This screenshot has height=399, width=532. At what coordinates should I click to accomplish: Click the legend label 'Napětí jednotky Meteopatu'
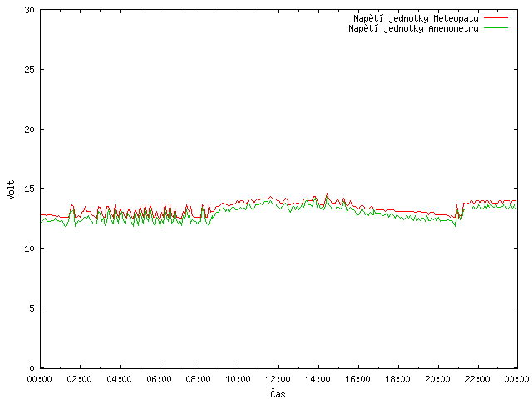click(416, 18)
